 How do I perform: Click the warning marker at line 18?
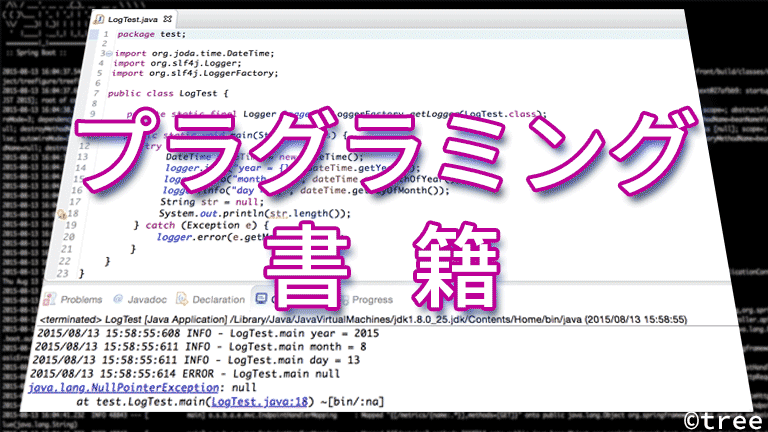tap(62, 214)
